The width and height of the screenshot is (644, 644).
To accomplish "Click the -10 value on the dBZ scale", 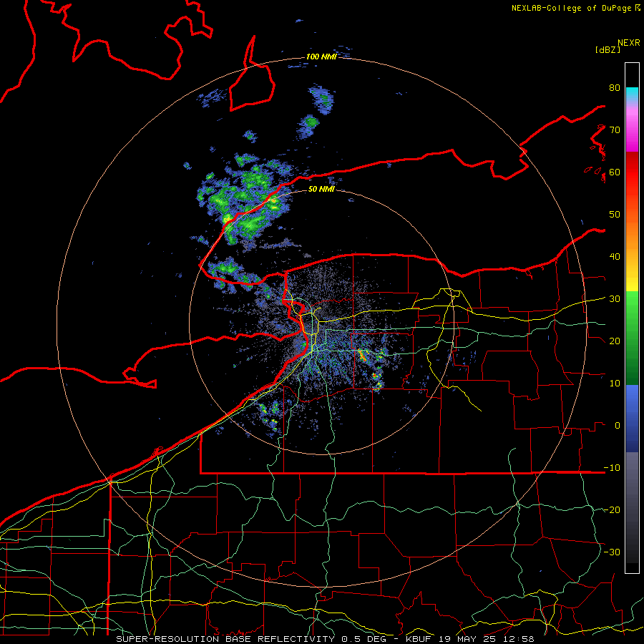I will pos(612,468).
